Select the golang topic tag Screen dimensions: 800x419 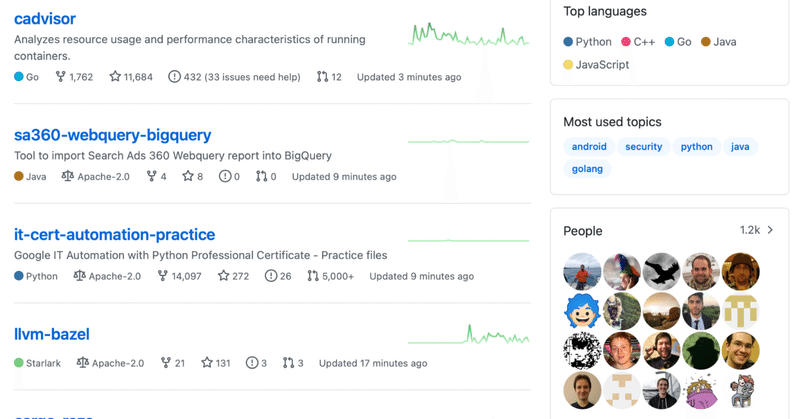pos(587,169)
